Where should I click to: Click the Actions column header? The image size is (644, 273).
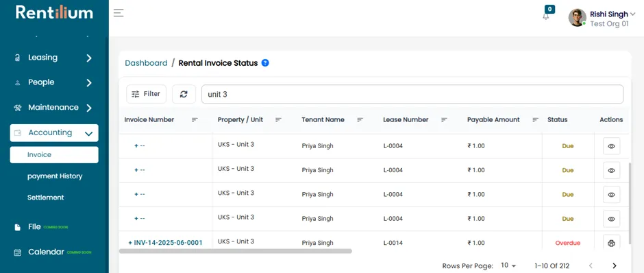point(611,119)
